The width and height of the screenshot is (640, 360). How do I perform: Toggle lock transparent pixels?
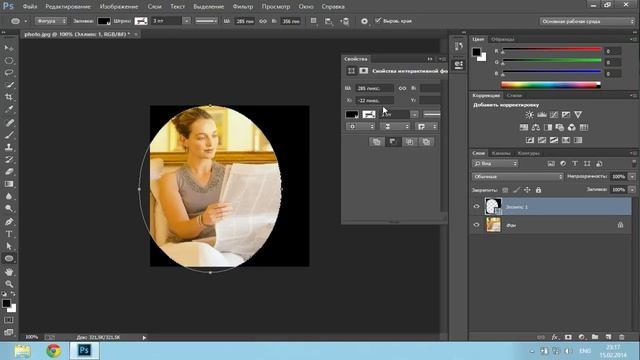[x=505, y=190]
